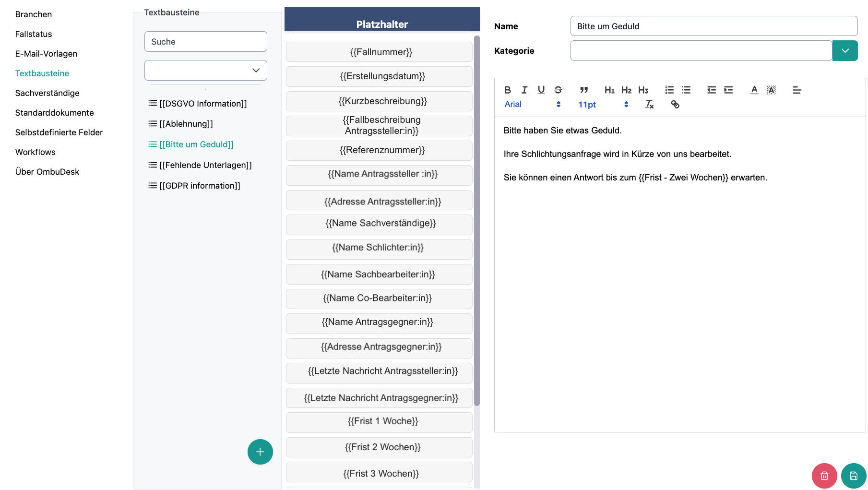The width and height of the screenshot is (868, 490).
Task: Go to E-Mail-Vorlagen
Action: (x=46, y=54)
